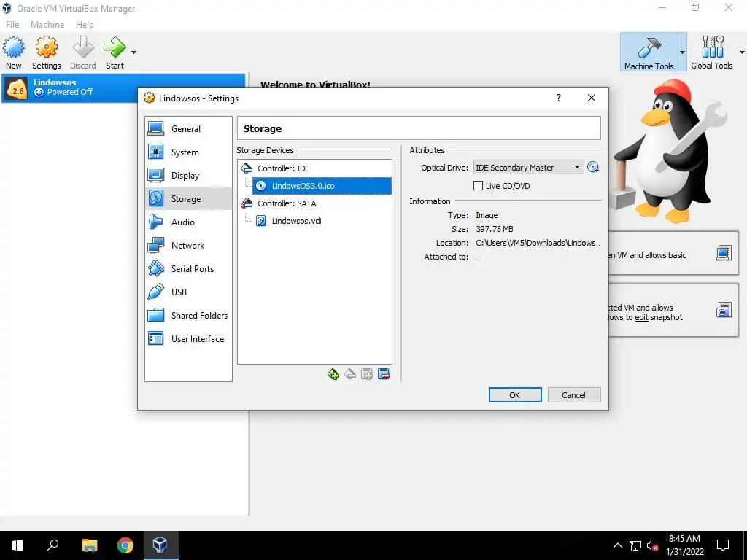This screenshot has width=747, height=560.
Task: Select Global Tools icon
Action: (712, 47)
